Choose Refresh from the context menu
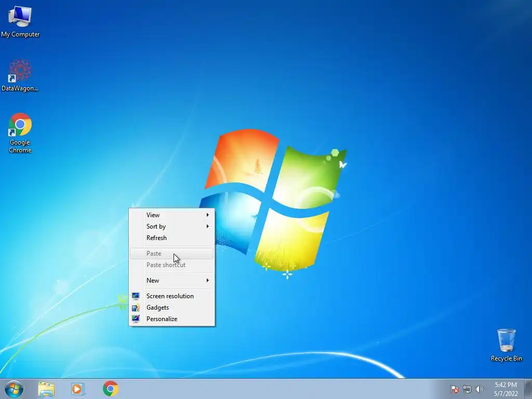Image resolution: width=532 pixels, height=399 pixels. [x=171, y=238]
